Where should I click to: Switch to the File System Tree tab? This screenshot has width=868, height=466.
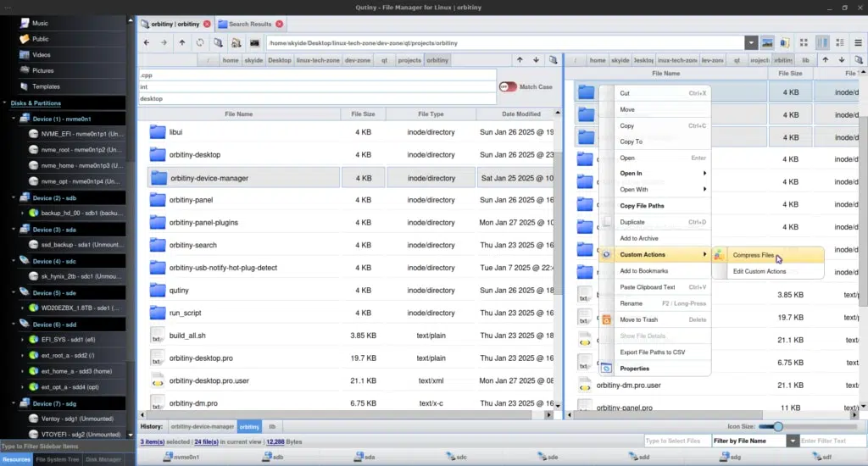pyautogui.click(x=56, y=459)
